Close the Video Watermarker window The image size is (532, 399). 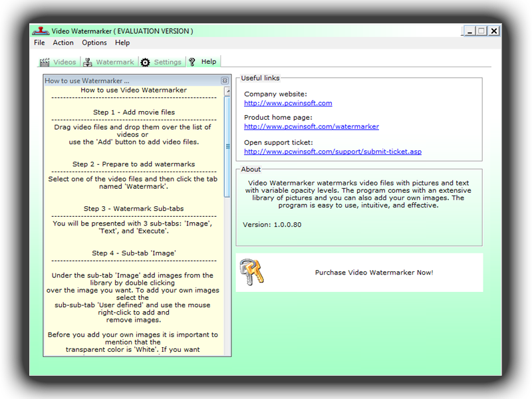494,31
